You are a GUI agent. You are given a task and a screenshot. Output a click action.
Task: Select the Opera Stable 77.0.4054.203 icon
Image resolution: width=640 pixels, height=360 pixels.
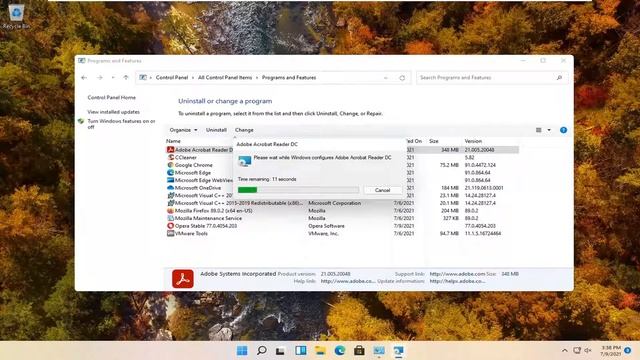[170, 226]
